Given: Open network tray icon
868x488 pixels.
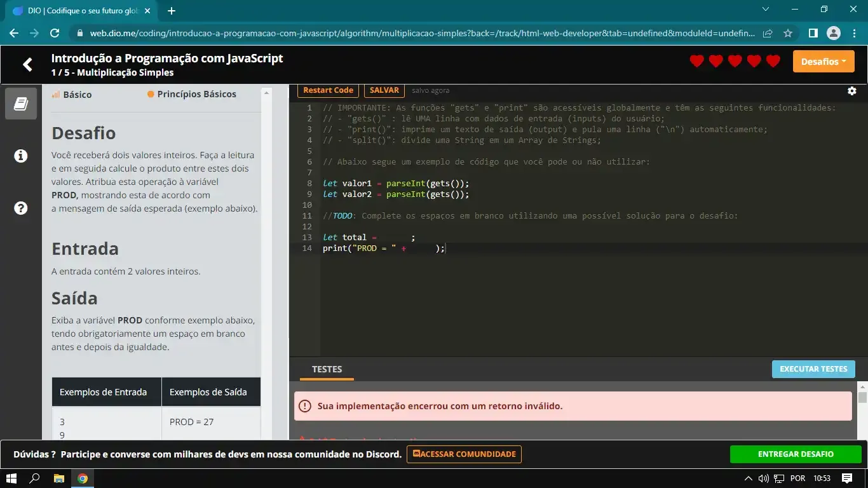Looking at the screenshot, I should (779, 478).
